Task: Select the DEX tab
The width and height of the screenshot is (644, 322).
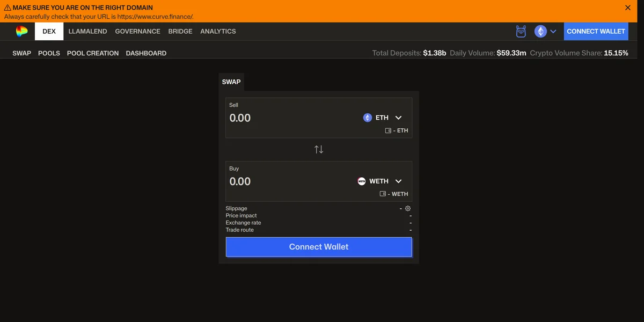Action: [x=49, y=31]
